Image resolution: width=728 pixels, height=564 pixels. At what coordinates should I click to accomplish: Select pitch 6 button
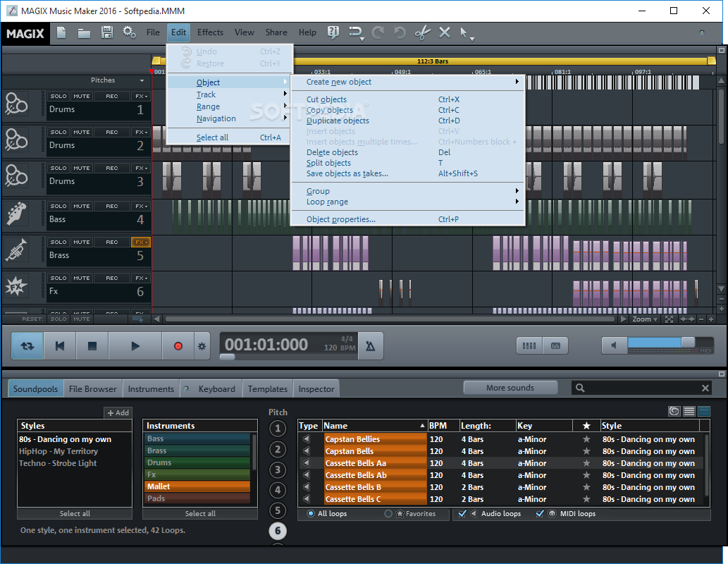click(x=278, y=531)
